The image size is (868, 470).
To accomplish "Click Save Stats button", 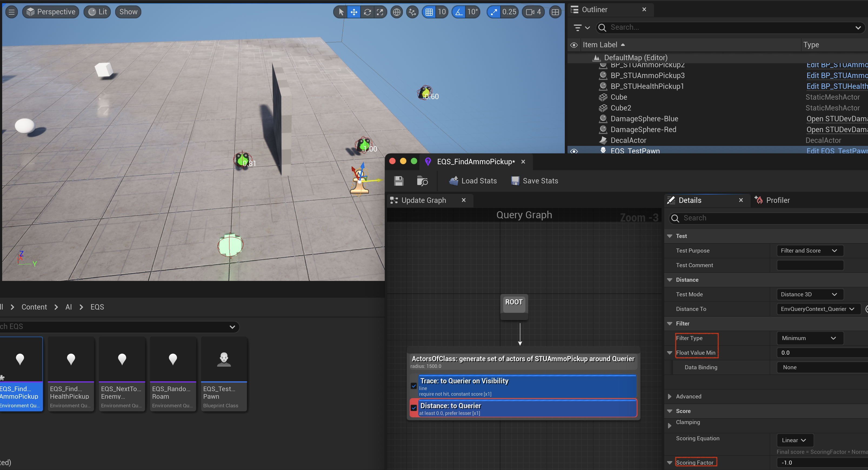I will point(535,181).
